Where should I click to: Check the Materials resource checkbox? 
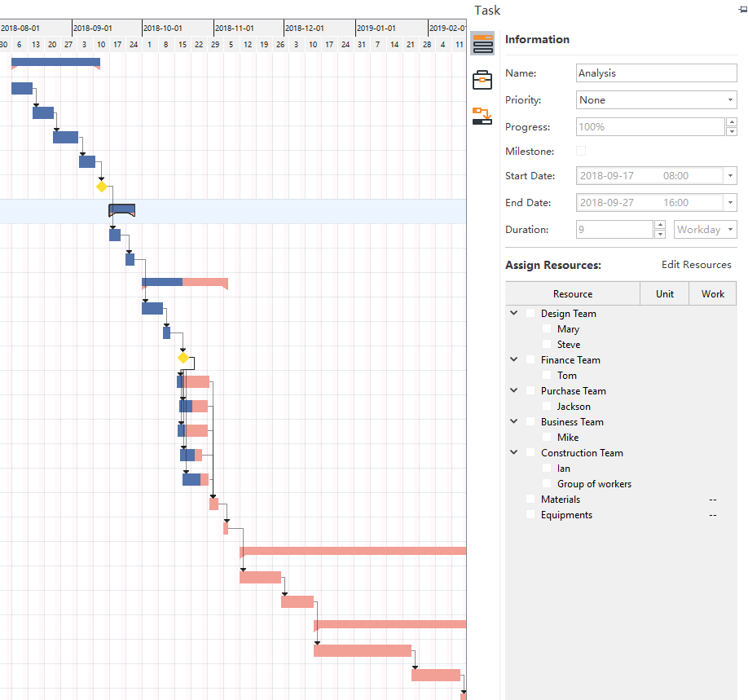(x=530, y=499)
